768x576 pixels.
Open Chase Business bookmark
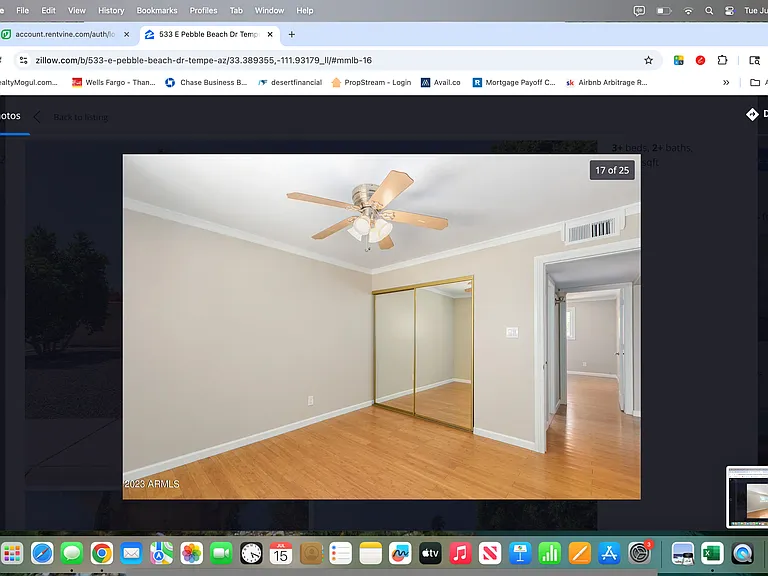point(206,82)
